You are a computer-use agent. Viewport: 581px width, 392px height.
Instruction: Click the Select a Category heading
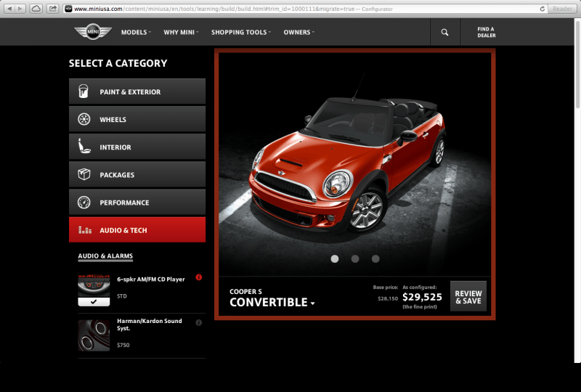(118, 63)
